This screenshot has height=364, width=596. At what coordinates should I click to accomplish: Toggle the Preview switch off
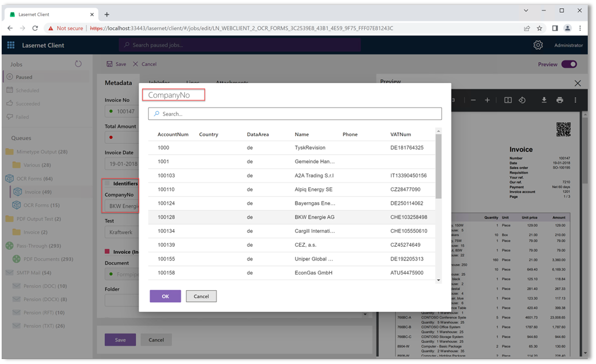tap(569, 64)
